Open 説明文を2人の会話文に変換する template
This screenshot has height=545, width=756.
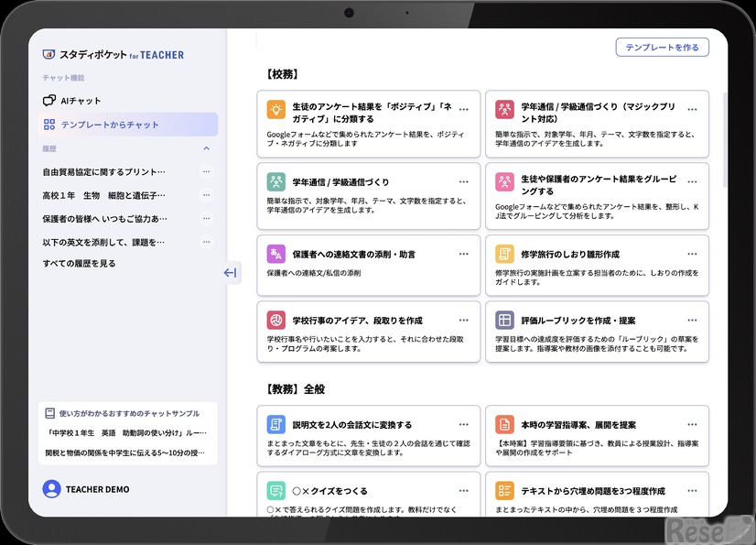369,436
